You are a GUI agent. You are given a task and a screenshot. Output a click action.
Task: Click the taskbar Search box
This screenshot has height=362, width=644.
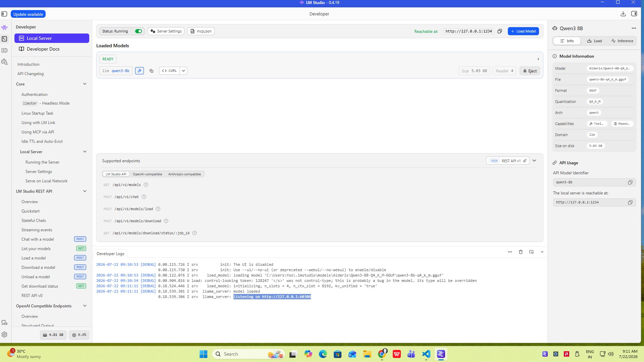[248, 354]
